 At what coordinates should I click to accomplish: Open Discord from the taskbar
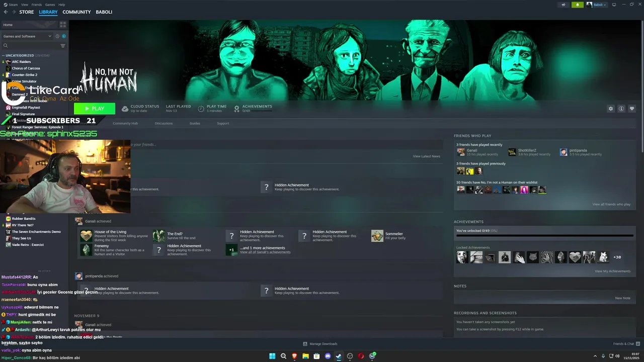click(328, 356)
